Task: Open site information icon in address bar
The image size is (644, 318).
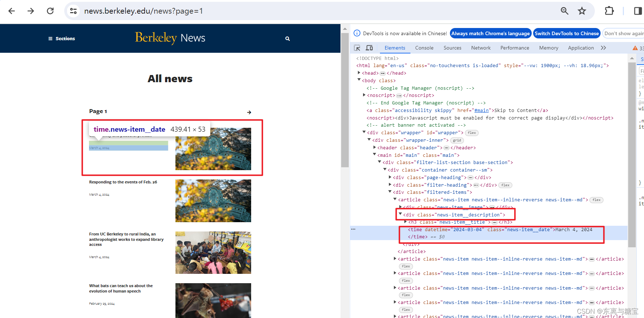Action: pos(74,11)
